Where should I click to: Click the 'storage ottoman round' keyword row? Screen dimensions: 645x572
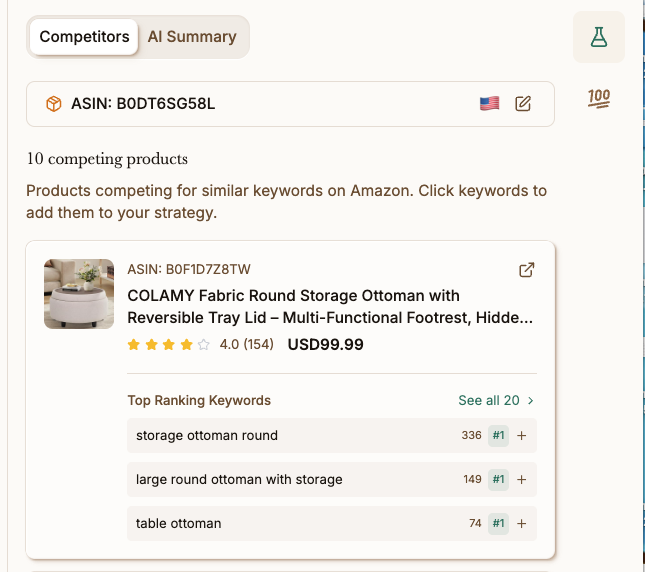click(300, 436)
